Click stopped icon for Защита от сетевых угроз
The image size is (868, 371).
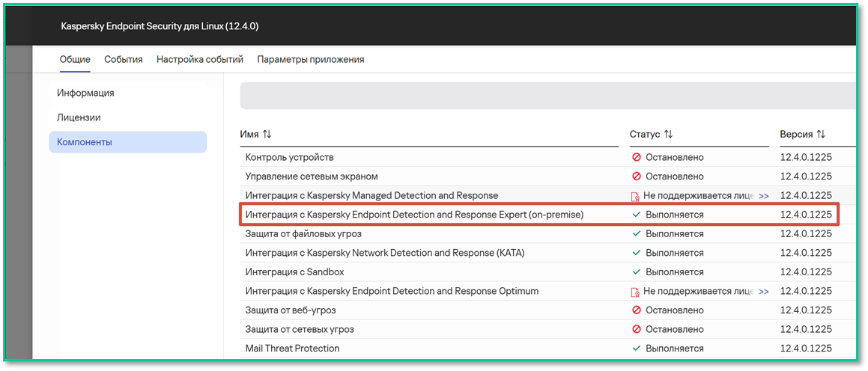[636, 330]
